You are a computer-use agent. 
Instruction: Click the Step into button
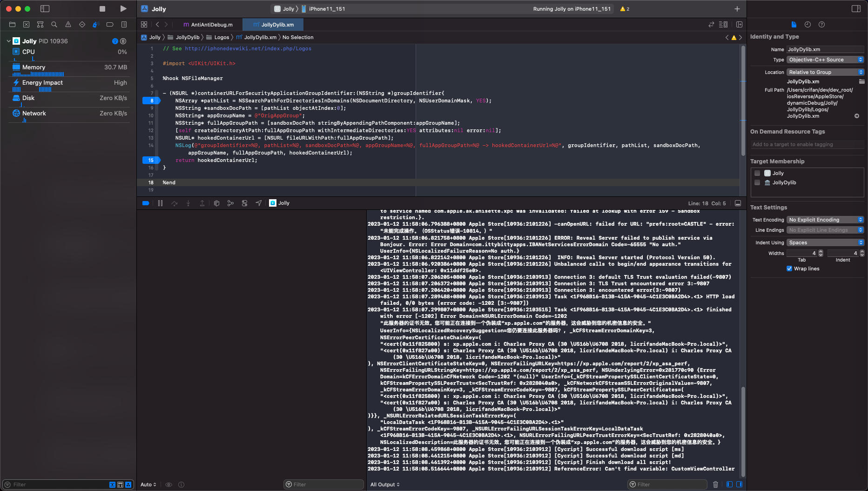tap(188, 203)
